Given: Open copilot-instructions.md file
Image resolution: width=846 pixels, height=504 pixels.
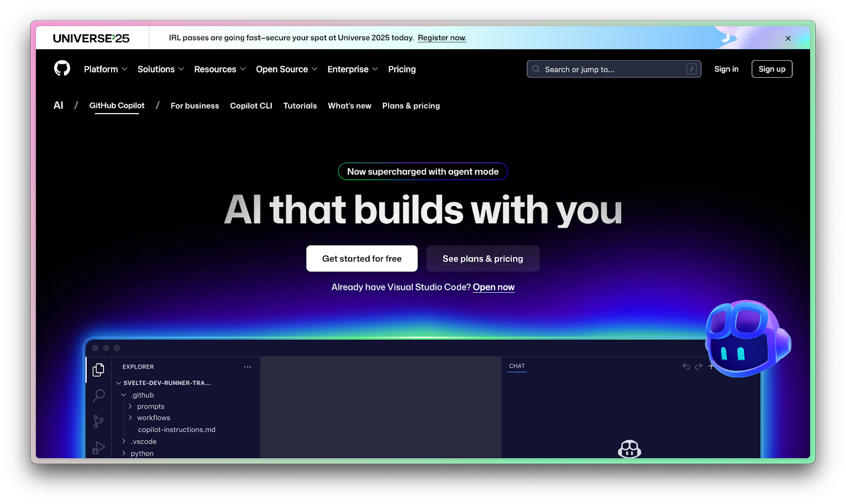Looking at the screenshot, I should click(x=177, y=430).
